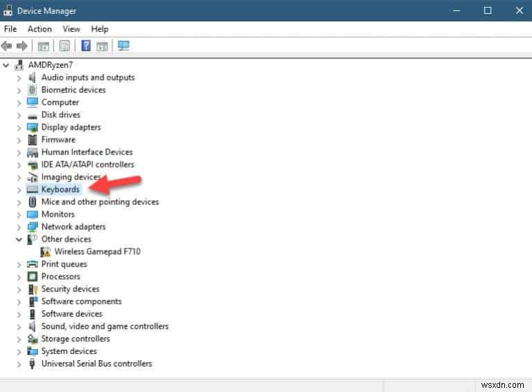This screenshot has width=532, height=392.
Task: Select the Software devices label
Action: click(x=71, y=314)
